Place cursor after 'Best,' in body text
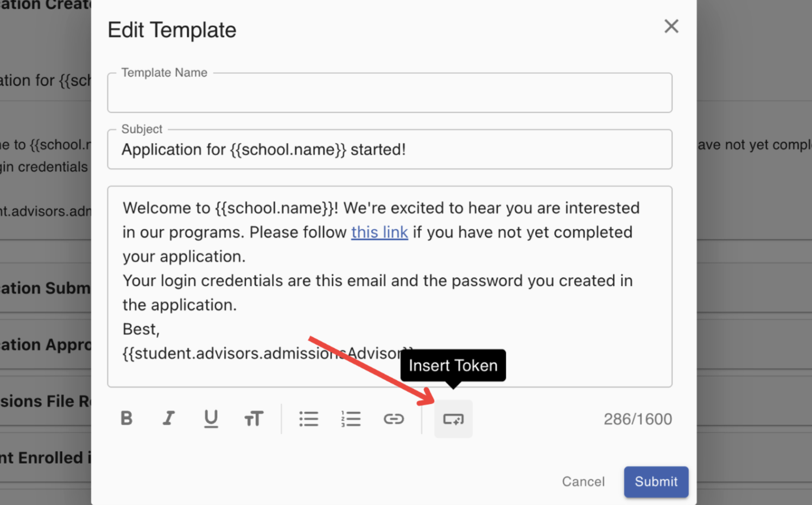 [161, 329]
